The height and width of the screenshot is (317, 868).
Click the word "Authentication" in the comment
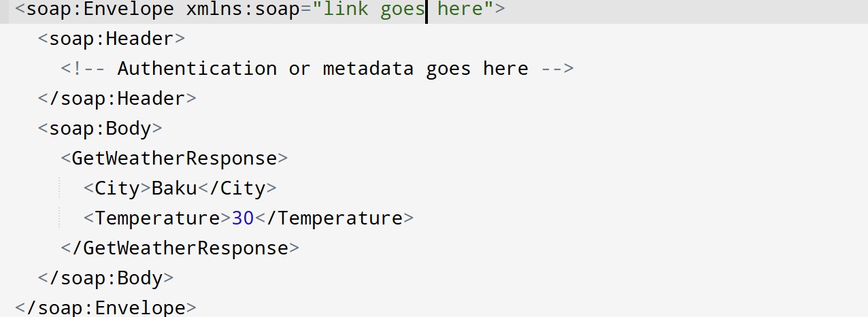pos(197,69)
